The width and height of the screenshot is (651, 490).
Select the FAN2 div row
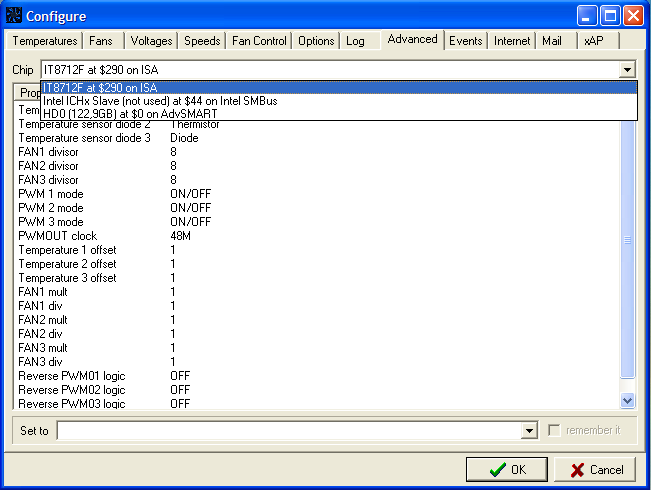pos(318,334)
